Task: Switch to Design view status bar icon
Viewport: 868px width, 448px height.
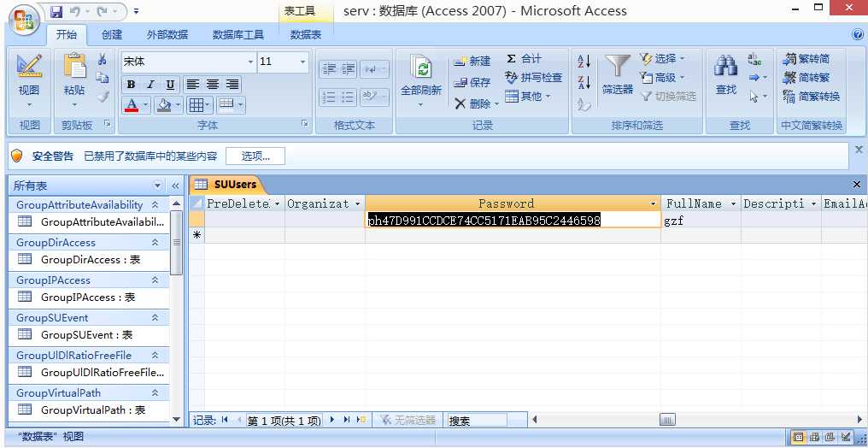Action: tap(846, 437)
